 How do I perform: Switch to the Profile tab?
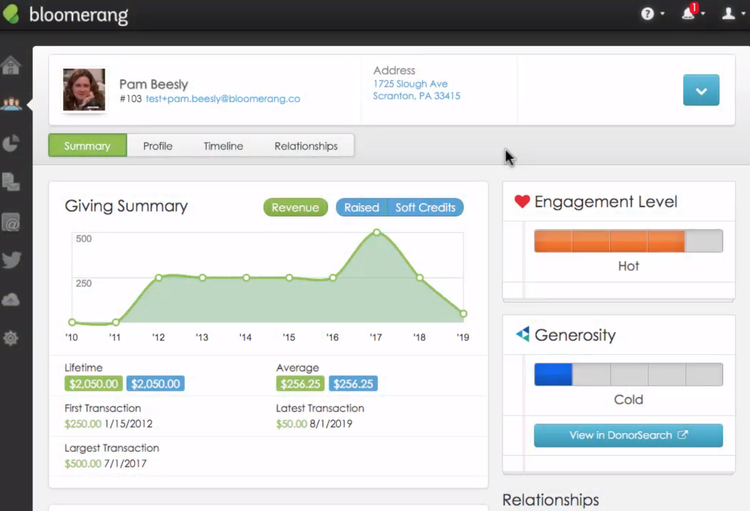158,145
